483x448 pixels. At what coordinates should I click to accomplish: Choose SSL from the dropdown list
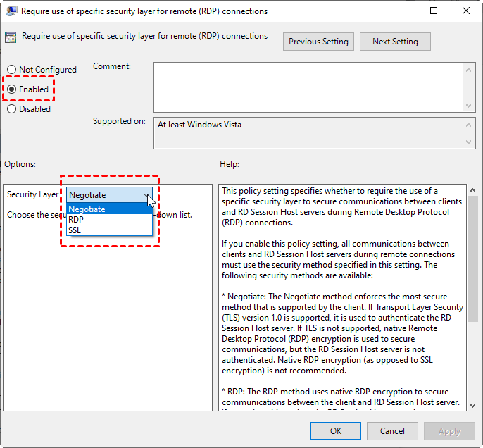click(x=109, y=230)
